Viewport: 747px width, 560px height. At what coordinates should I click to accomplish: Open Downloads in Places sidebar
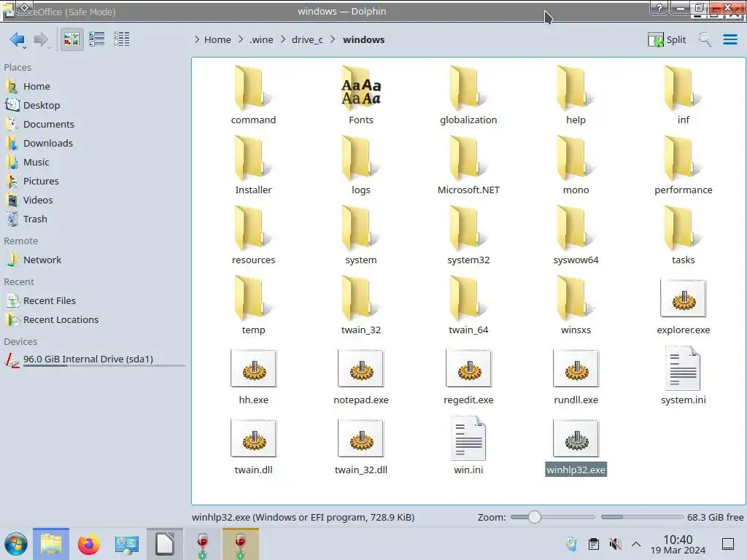coord(47,144)
